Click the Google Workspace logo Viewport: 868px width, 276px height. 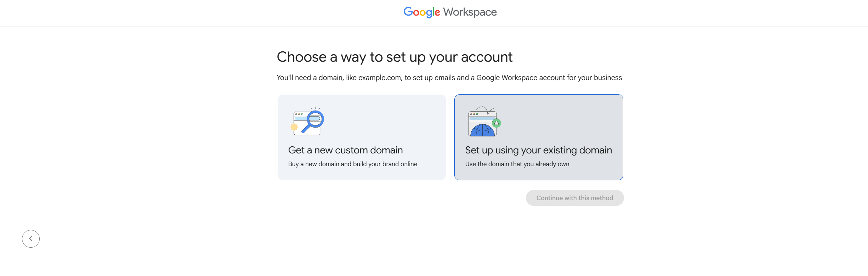pyautogui.click(x=450, y=12)
